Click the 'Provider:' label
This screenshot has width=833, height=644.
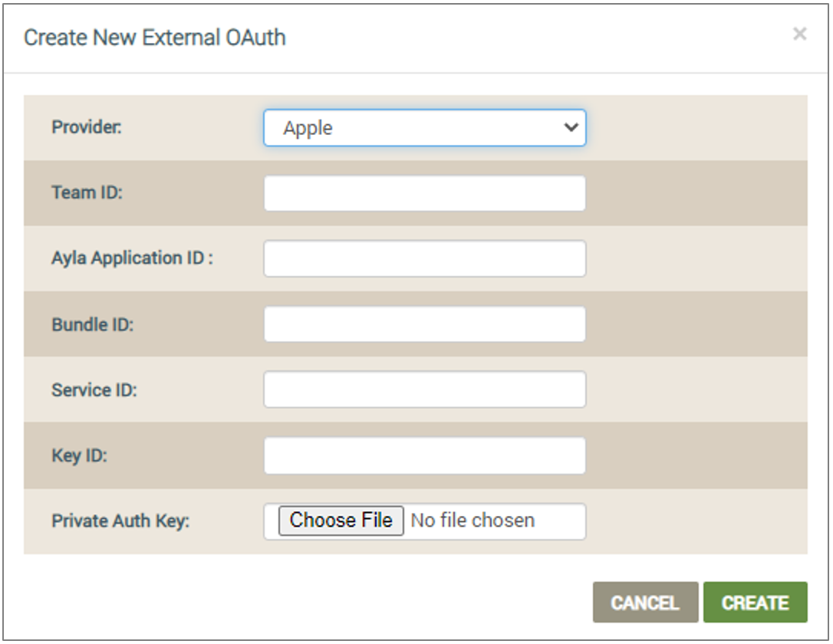87,127
